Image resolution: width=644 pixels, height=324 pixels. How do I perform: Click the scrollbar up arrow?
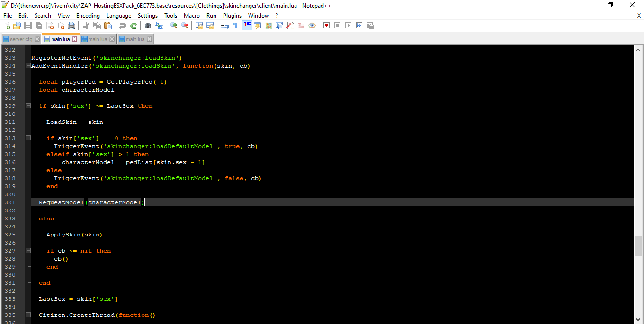pyautogui.click(x=638, y=49)
